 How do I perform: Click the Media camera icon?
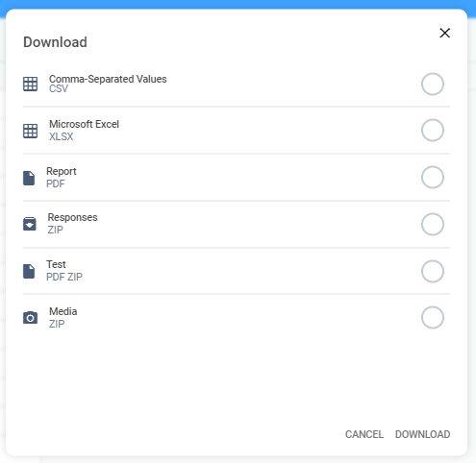(30, 318)
